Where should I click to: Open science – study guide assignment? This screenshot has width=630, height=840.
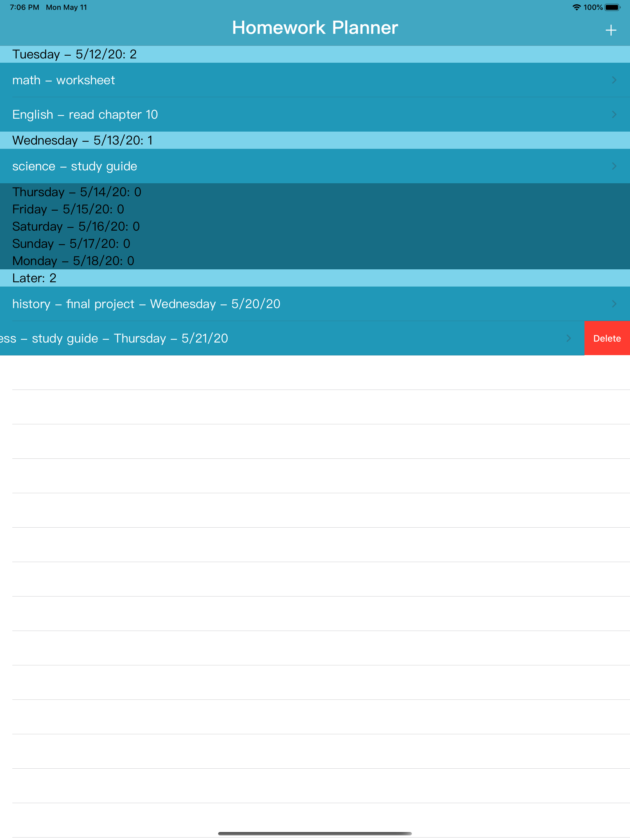(315, 166)
